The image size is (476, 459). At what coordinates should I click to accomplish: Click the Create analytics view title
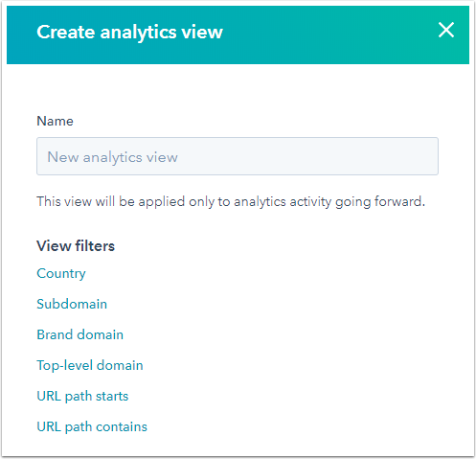129,32
